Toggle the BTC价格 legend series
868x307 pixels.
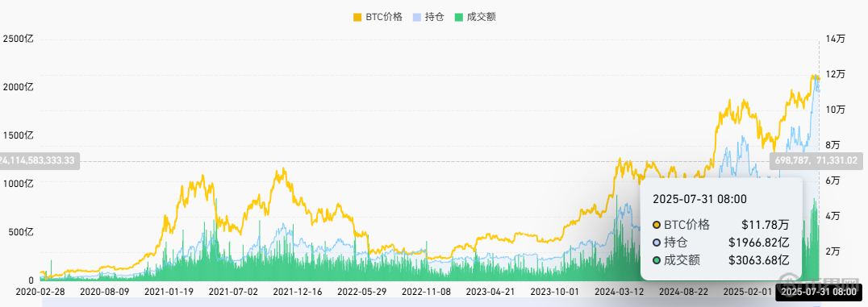[x=378, y=17]
